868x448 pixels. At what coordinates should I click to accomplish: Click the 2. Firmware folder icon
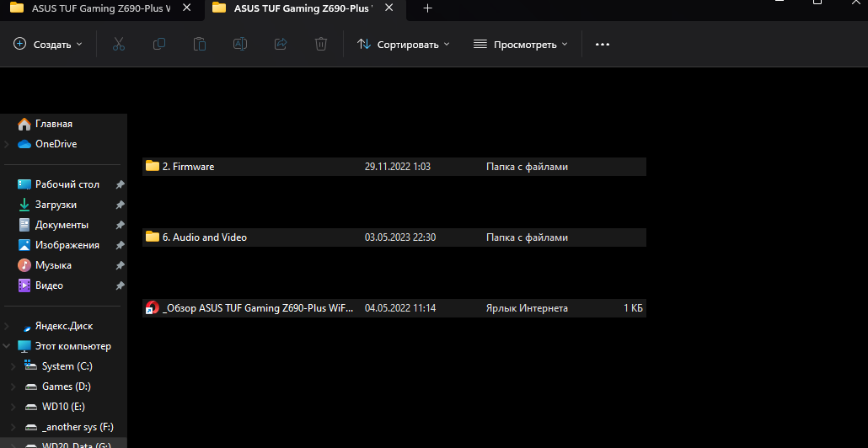pos(153,166)
